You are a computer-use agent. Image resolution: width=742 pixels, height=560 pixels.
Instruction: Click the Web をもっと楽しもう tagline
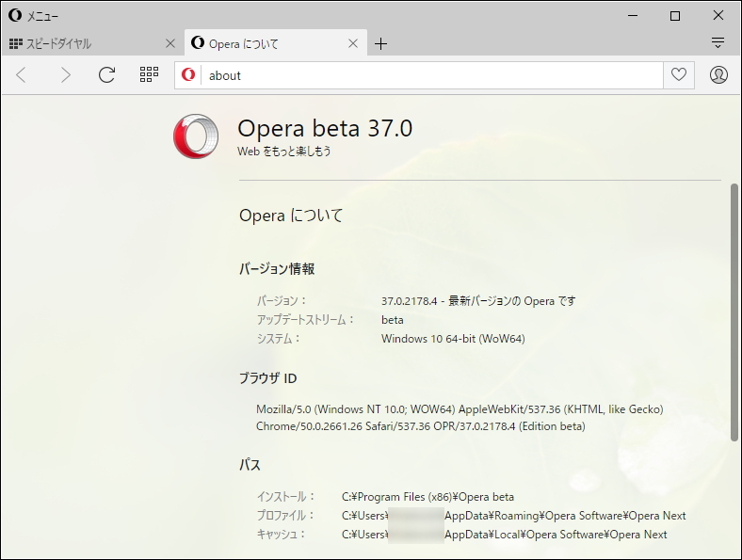(284, 152)
